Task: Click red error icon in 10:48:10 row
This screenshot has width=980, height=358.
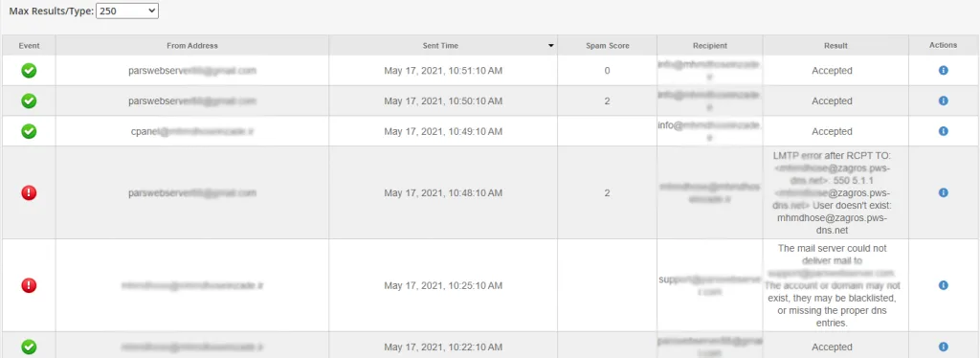Action: (29, 193)
